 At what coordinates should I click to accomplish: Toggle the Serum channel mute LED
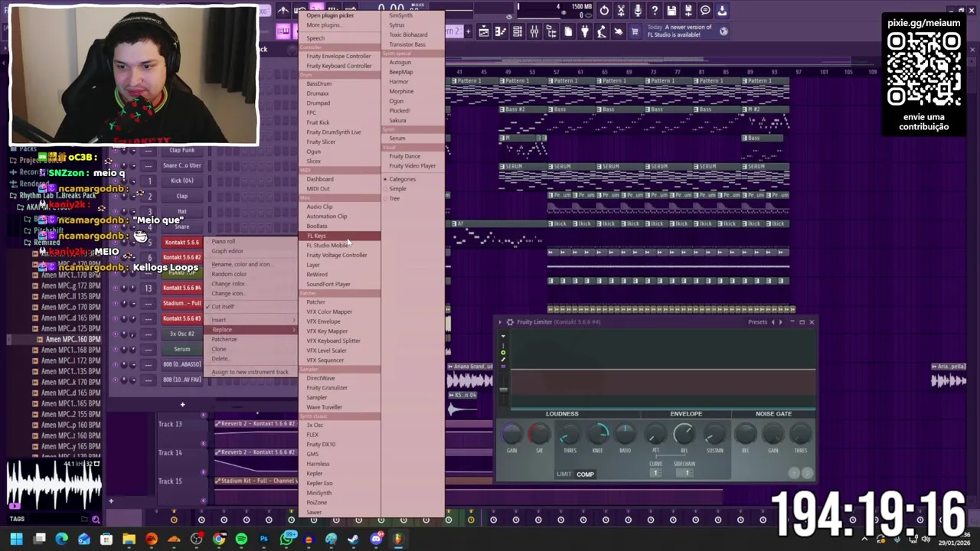[x=115, y=349]
